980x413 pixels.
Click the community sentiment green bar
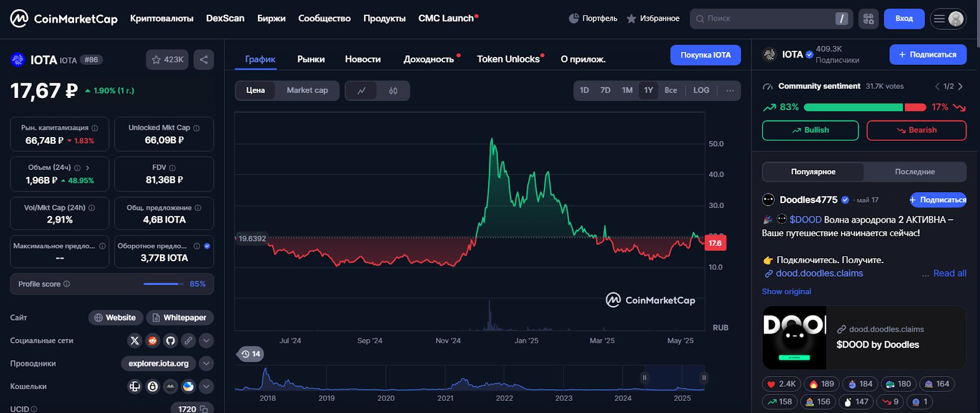pos(853,107)
